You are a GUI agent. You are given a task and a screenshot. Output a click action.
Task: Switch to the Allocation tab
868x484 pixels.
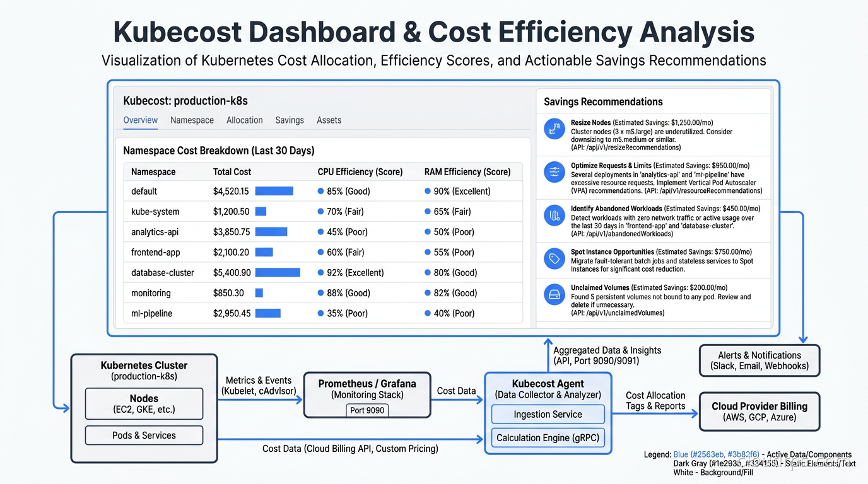point(244,120)
